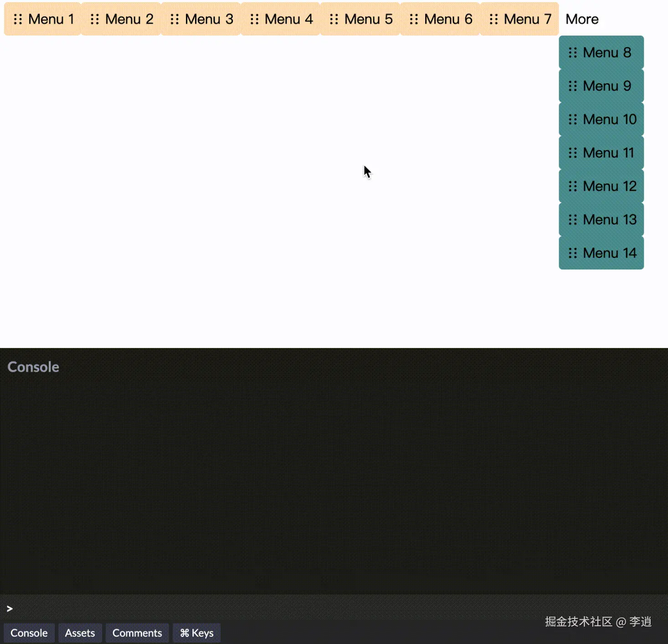Click the Menu 2 item
Viewport: 668px width, 644px height.
click(x=129, y=19)
